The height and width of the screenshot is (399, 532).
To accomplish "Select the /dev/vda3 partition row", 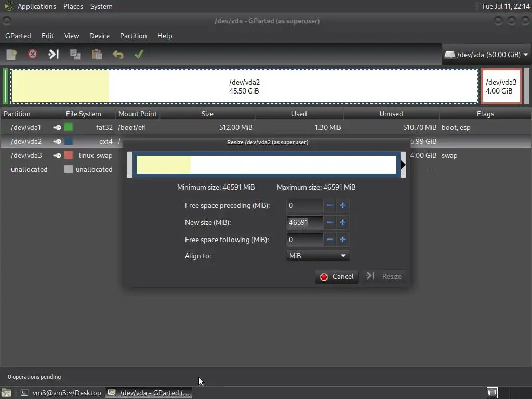I will 61,155.
